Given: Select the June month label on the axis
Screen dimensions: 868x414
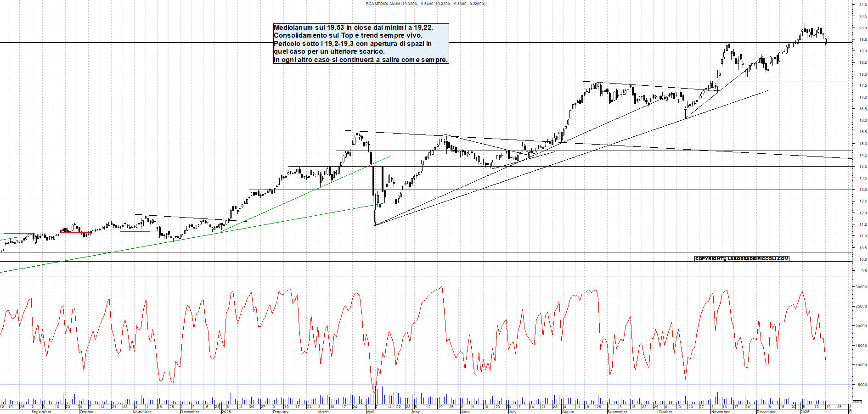Looking at the screenshot, I should pos(466,412).
